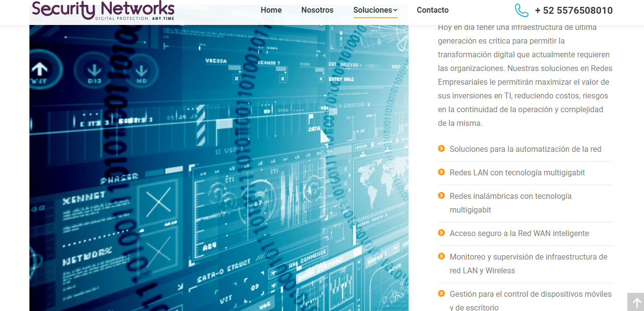Open the Soluciones menu label
The height and width of the screenshot is (311, 644).
(x=373, y=10)
